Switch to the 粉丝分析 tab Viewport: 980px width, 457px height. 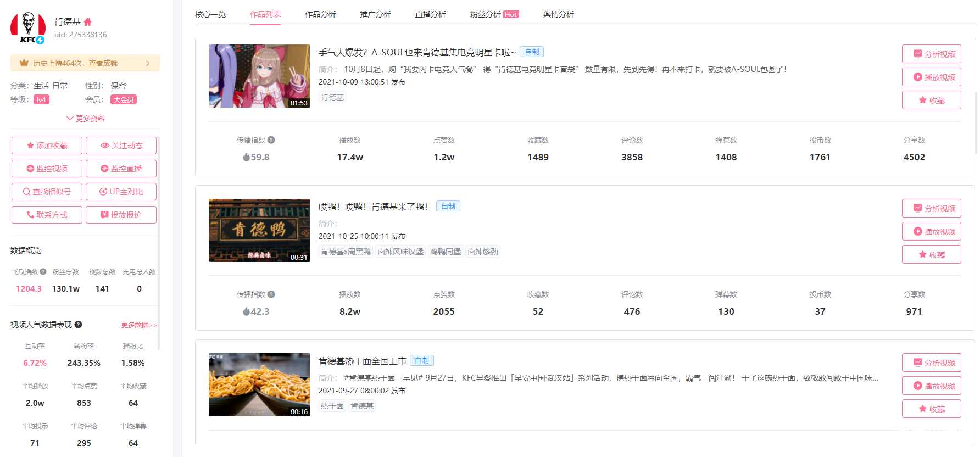pos(493,14)
